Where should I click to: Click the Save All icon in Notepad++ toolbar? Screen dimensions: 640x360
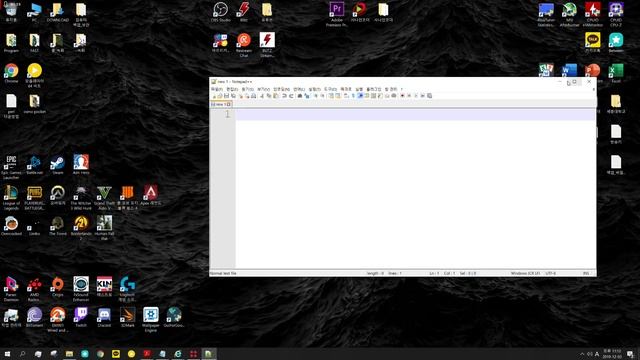[233, 96]
